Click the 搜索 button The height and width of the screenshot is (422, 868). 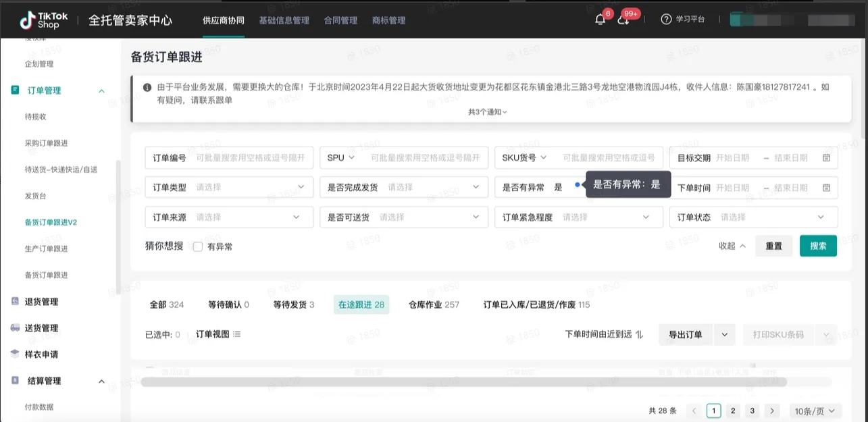coord(818,246)
